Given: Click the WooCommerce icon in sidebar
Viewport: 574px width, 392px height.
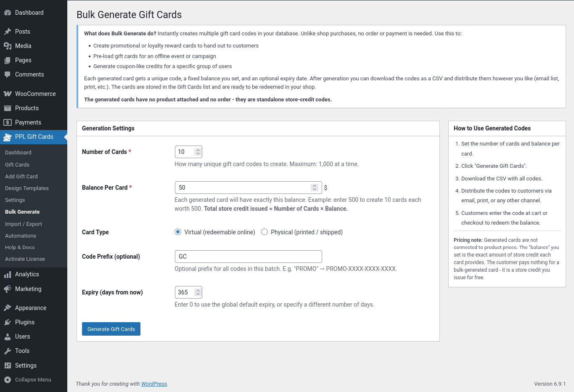Looking at the screenshot, I should click(8, 94).
